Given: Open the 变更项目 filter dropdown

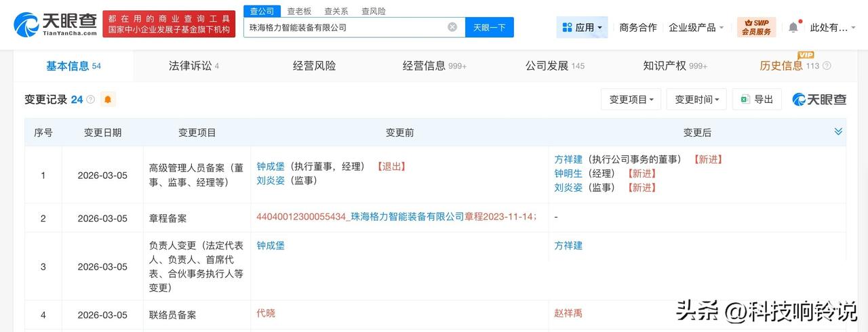Looking at the screenshot, I should (x=631, y=99).
